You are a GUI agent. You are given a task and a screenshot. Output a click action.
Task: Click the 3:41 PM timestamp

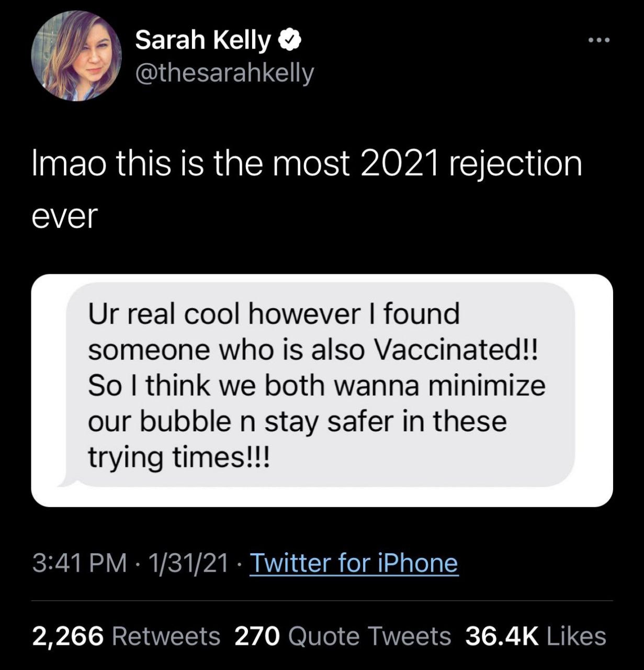click(x=80, y=563)
